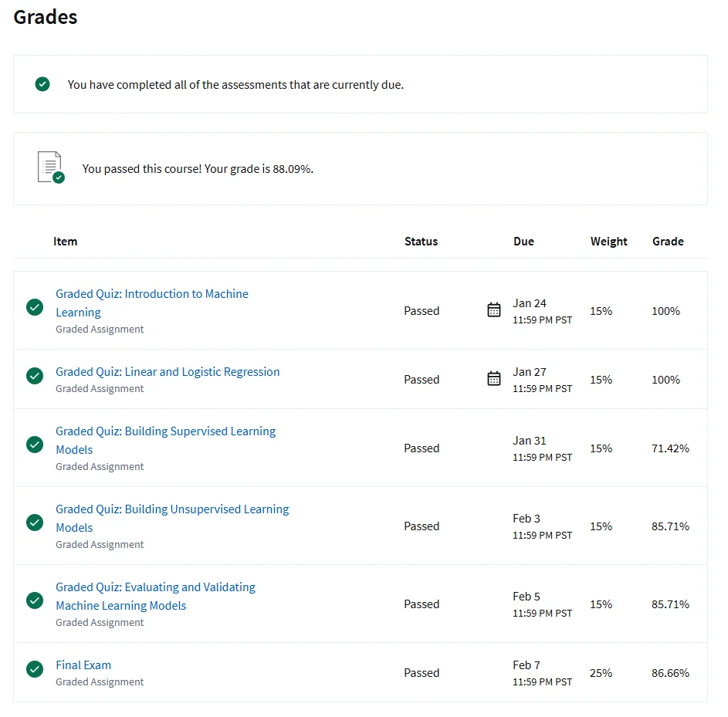This screenshot has width=728, height=717.
Task: Click green checkmark beside Final Exam row
Action: (x=35, y=669)
